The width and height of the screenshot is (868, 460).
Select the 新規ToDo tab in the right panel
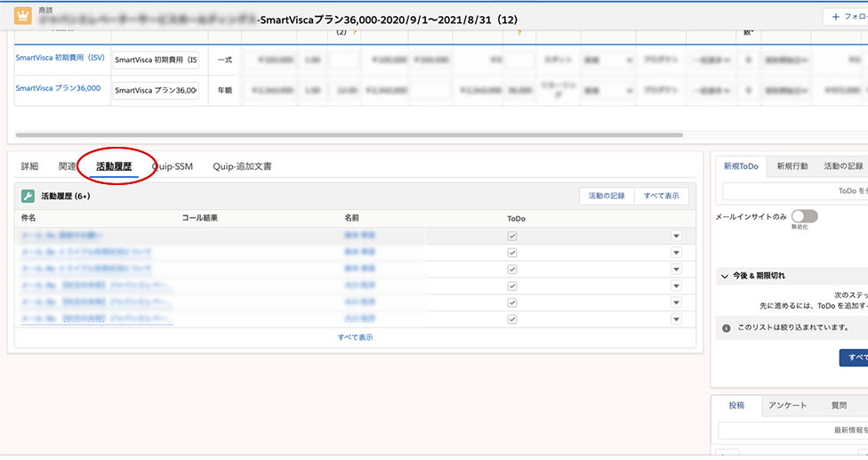coord(741,166)
